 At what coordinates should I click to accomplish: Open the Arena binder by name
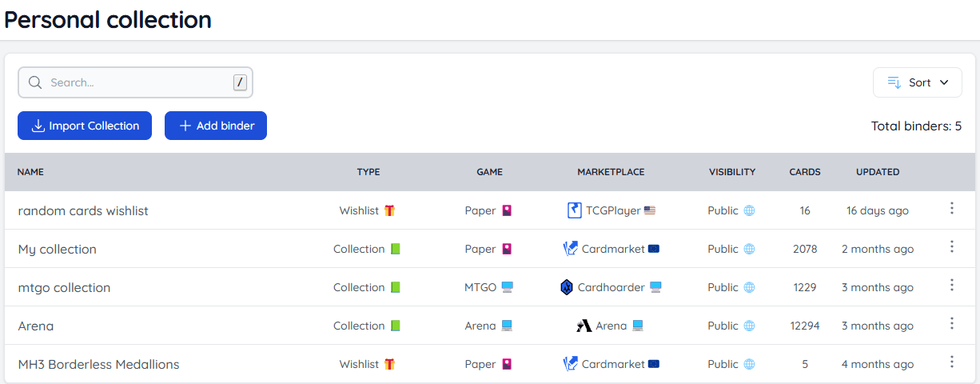36,326
